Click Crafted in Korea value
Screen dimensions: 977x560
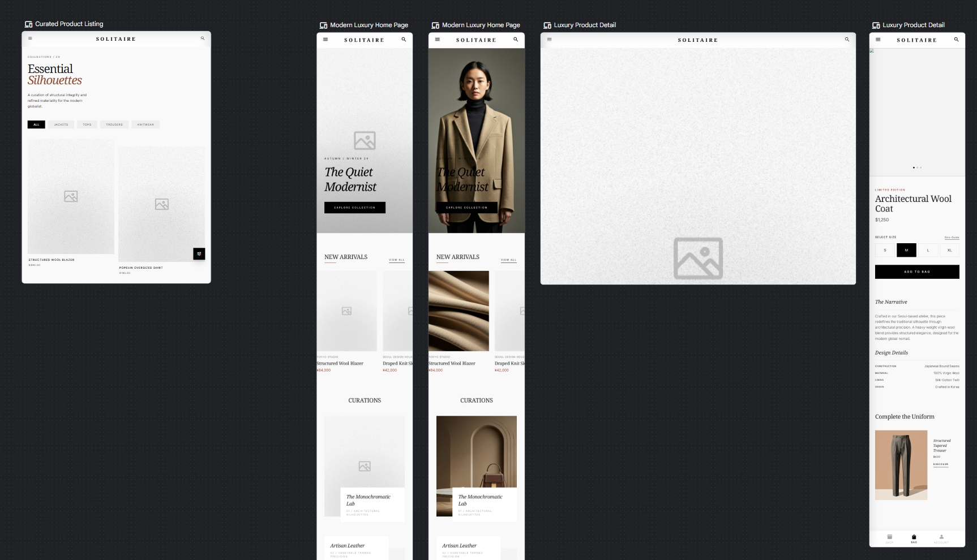pyautogui.click(x=947, y=387)
